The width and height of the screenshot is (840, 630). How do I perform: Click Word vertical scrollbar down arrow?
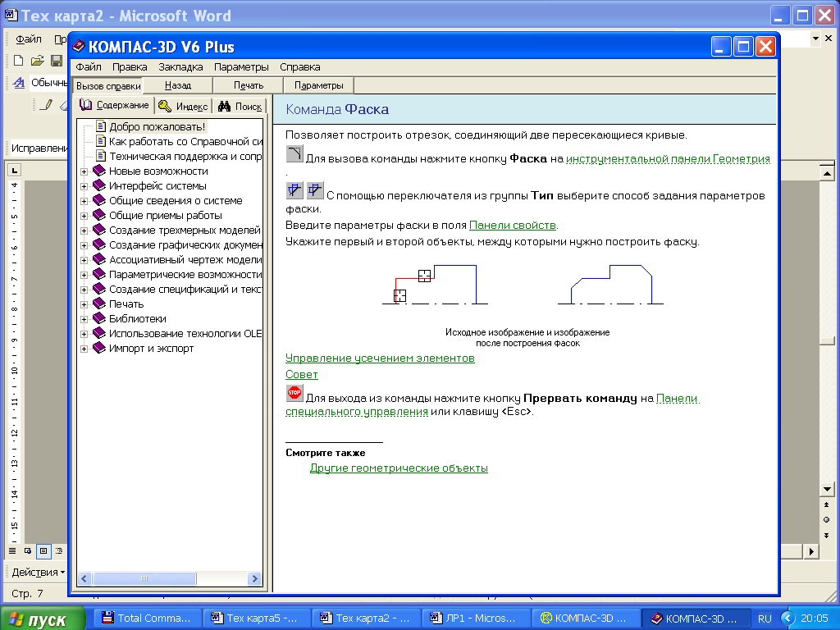(x=827, y=489)
